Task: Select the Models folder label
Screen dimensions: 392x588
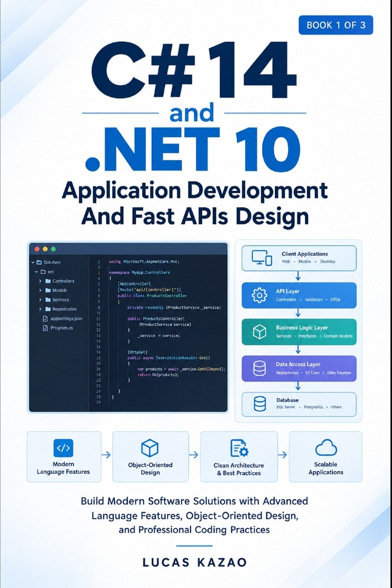Action: [x=59, y=290]
